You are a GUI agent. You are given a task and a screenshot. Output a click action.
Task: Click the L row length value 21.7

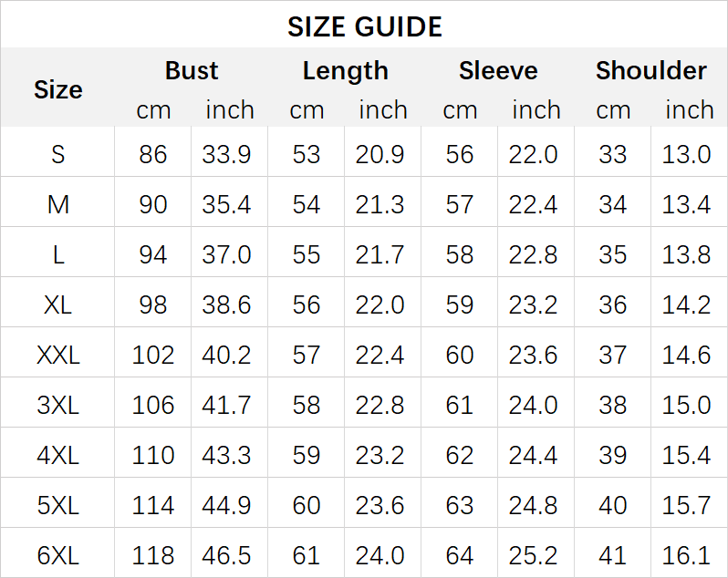(x=380, y=254)
